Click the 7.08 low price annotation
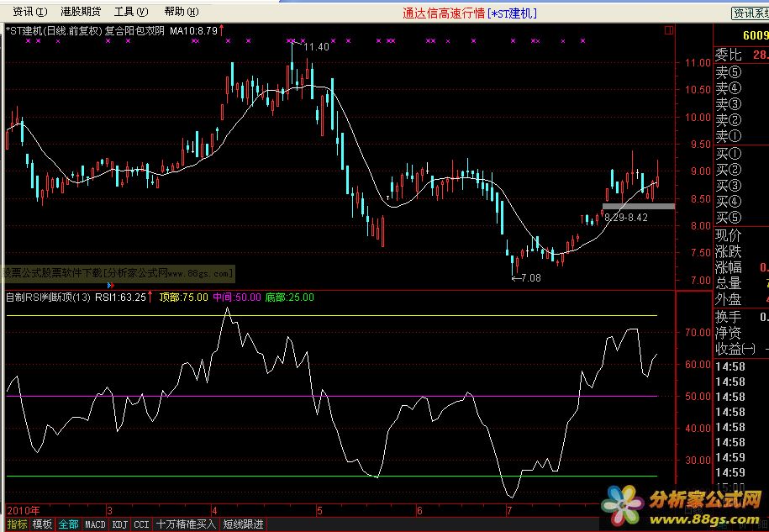The width and height of the screenshot is (769, 532). [530, 278]
